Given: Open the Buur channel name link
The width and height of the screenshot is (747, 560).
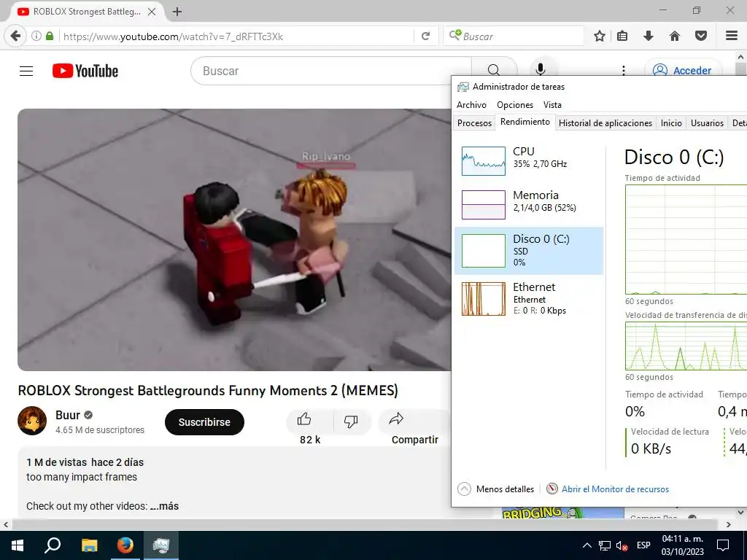Looking at the screenshot, I should coord(68,415).
